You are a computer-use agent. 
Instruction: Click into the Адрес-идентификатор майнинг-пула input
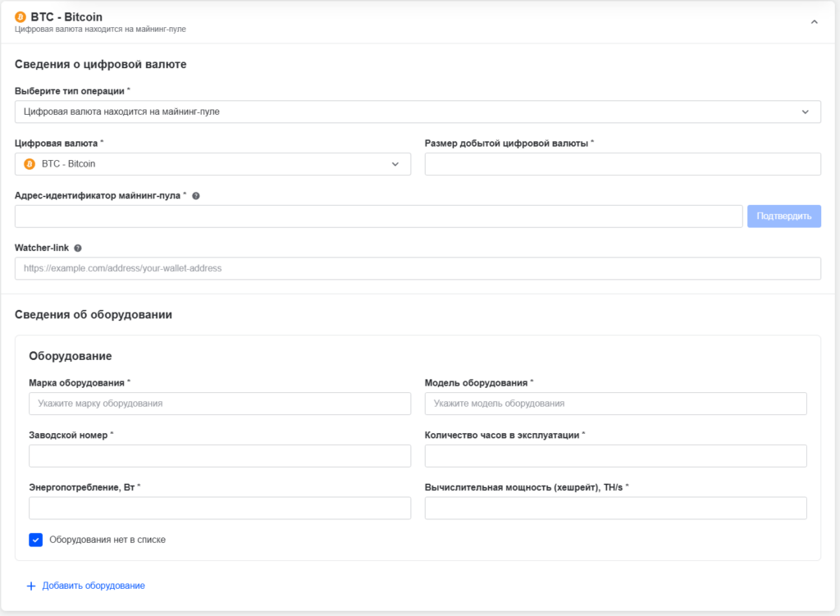(378, 217)
